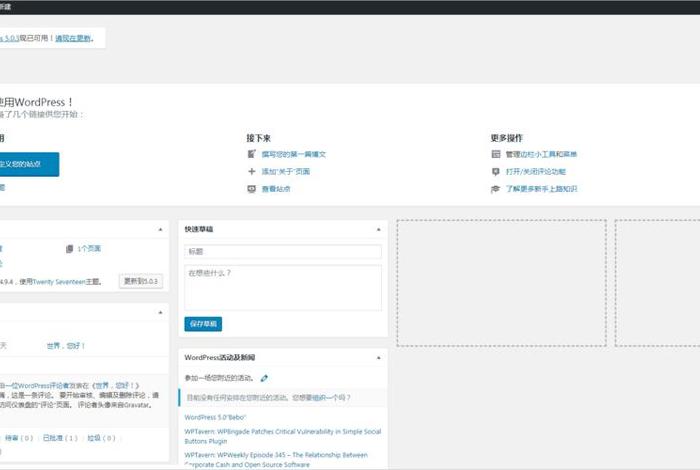Click the plus icon for adding About page
The height and width of the screenshot is (470, 700).
(251, 171)
